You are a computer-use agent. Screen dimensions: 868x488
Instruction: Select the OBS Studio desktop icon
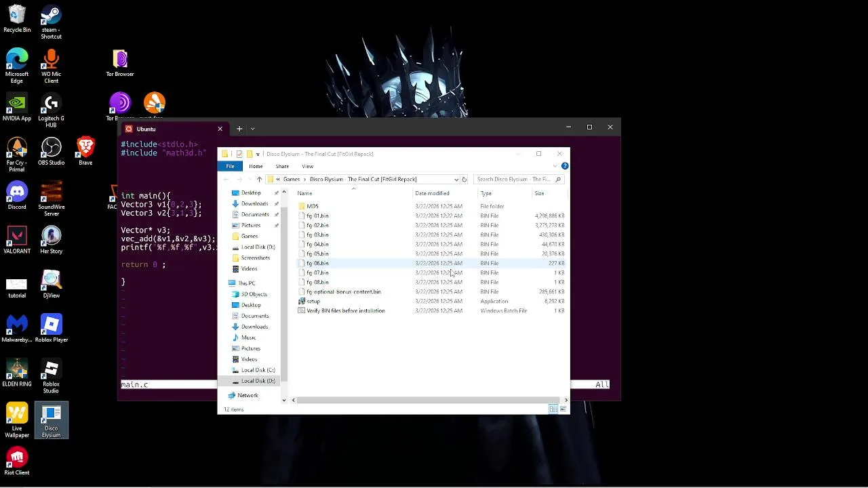(x=51, y=152)
